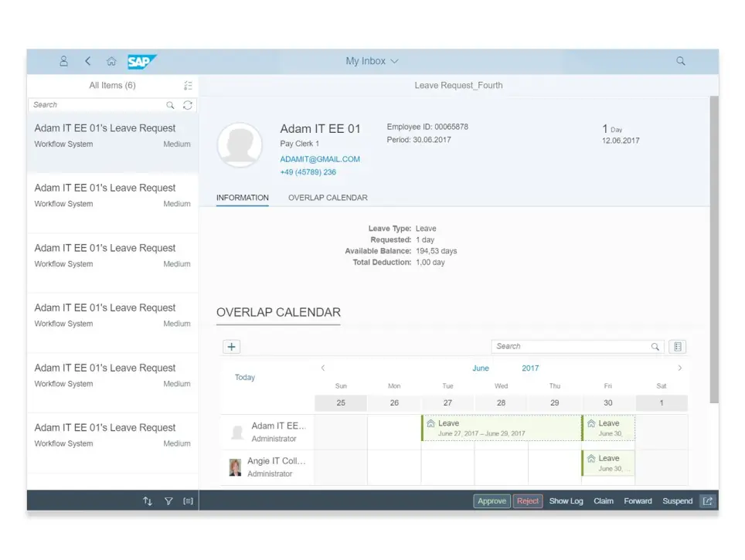Click Available Balance 194,53 days value
This screenshot has width=745, height=560.
(x=436, y=251)
